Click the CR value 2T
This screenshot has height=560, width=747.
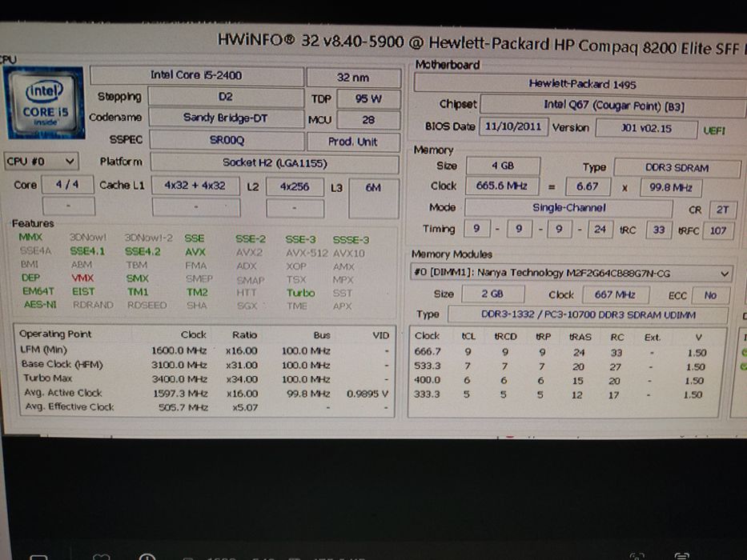pos(723,210)
